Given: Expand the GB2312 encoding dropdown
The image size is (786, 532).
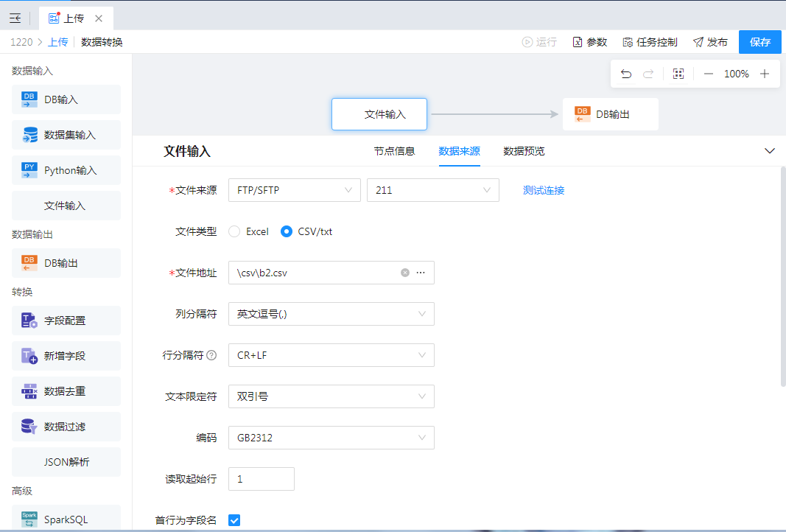Looking at the screenshot, I should [x=331, y=438].
